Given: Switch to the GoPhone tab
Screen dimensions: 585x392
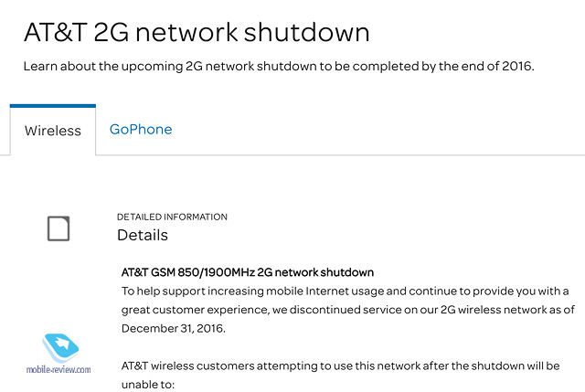Looking at the screenshot, I should click(141, 130).
